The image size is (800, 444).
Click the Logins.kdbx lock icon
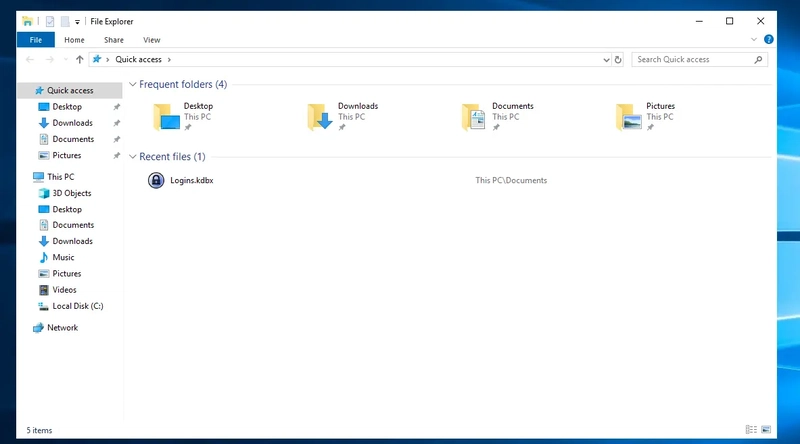(156, 180)
